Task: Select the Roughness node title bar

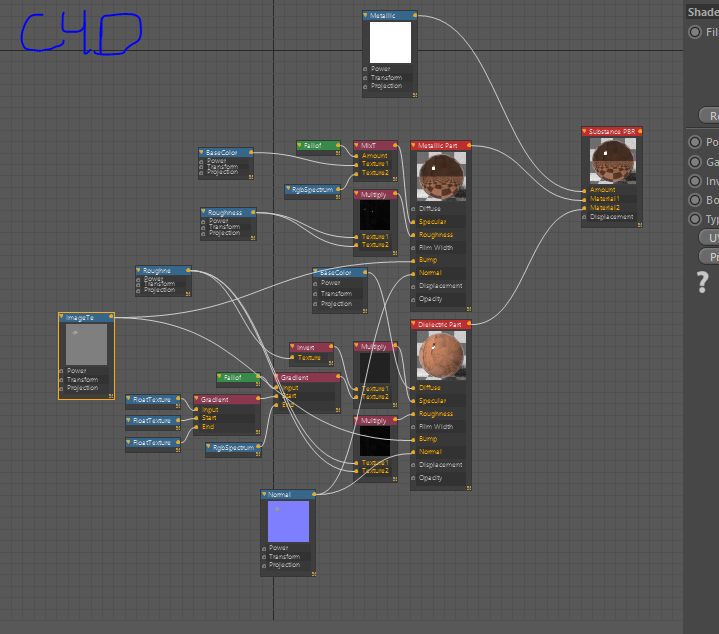Action: tap(228, 212)
